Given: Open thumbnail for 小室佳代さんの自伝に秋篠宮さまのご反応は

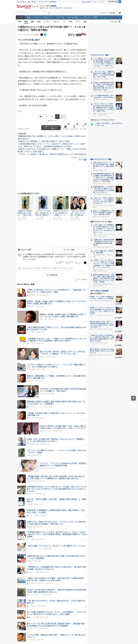Looking at the screenshot, I should point(26,203).
